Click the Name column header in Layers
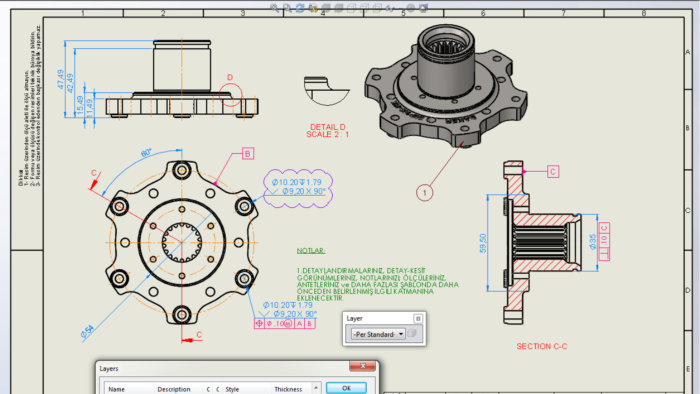The image size is (700, 394). click(129, 389)
